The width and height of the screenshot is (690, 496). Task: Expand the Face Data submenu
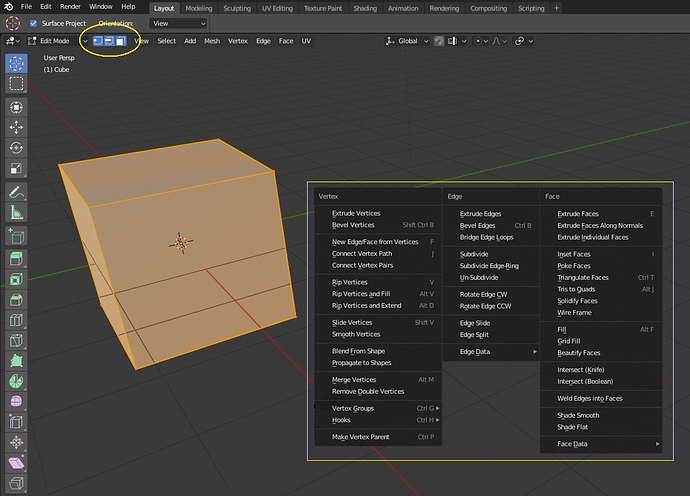tap(601, 444)
